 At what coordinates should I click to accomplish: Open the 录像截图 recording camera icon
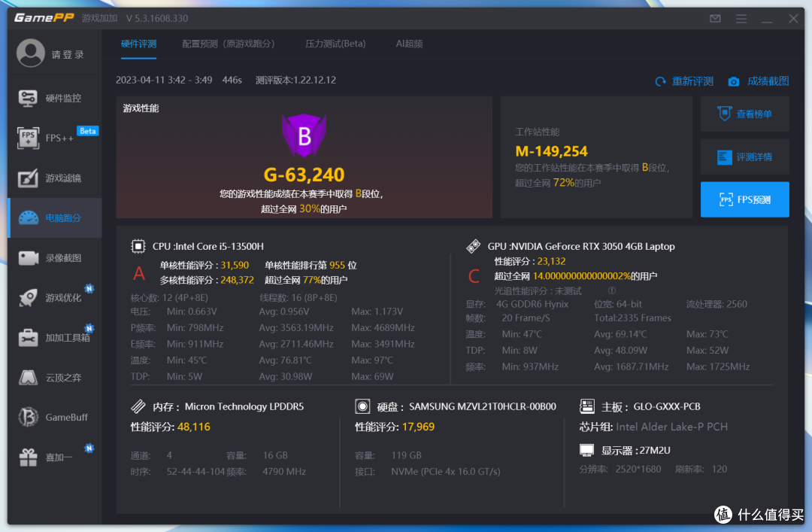(28, 257)
